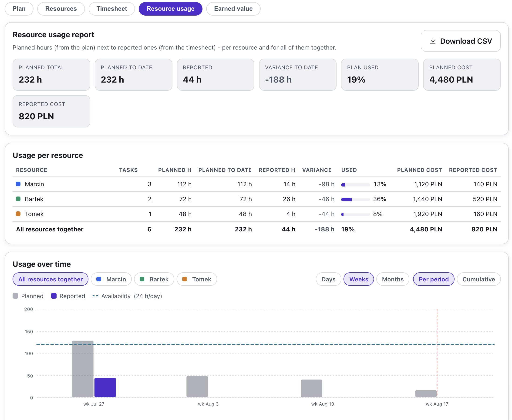Download the report as CSV
The image size is (512, 420).
[x=460, y=41]
